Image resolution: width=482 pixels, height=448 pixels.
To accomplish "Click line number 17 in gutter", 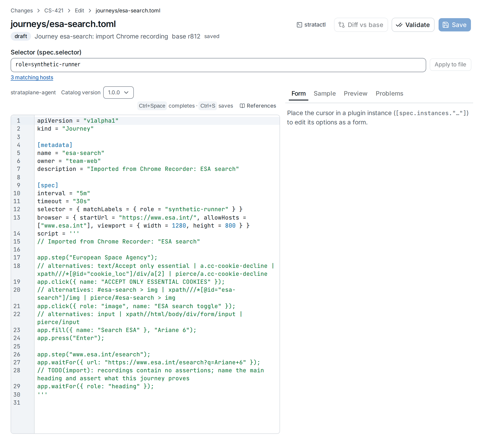I will coord(17,257).
